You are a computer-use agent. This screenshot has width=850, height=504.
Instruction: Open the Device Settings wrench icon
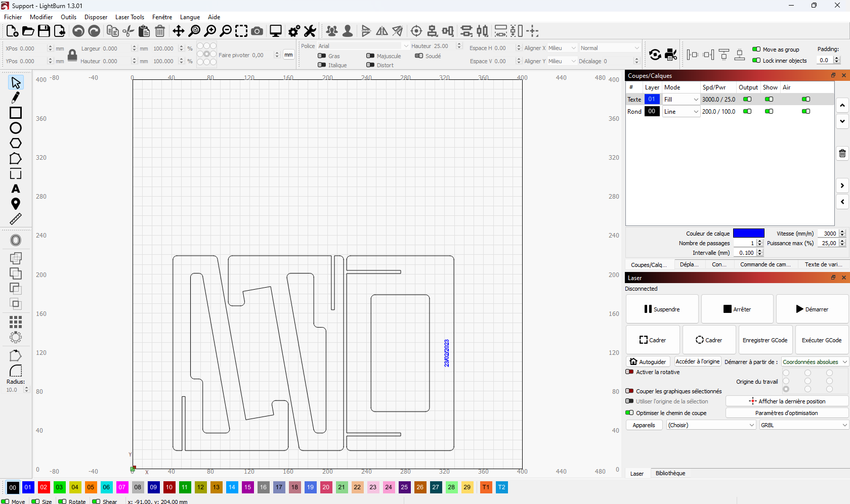[310, 31]
